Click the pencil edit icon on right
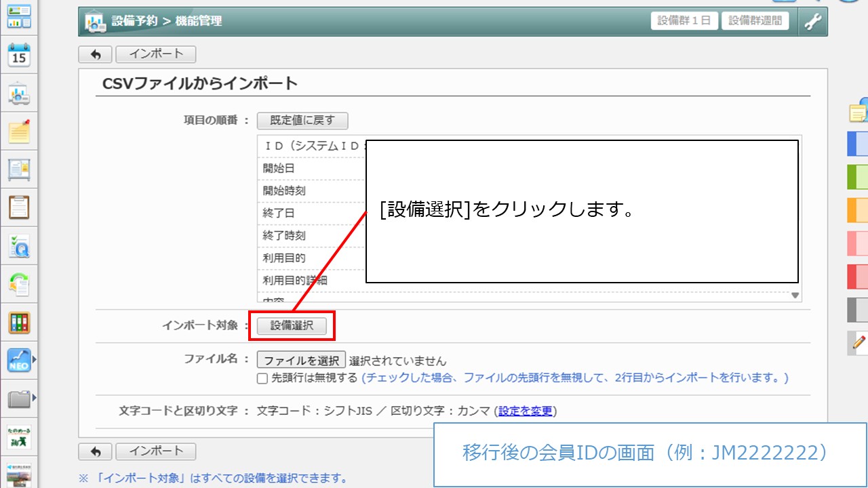The image size is (868, 488). (x=859, y=343)
